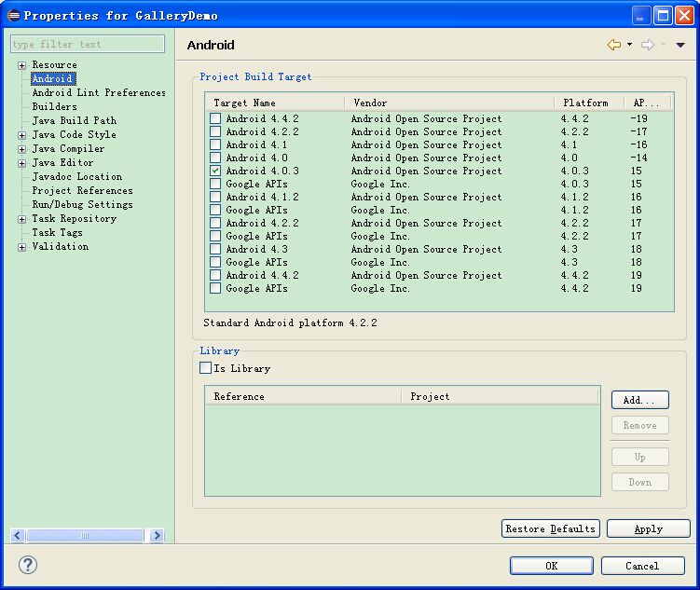Click the API column header
700x590 pixels.
648,103
